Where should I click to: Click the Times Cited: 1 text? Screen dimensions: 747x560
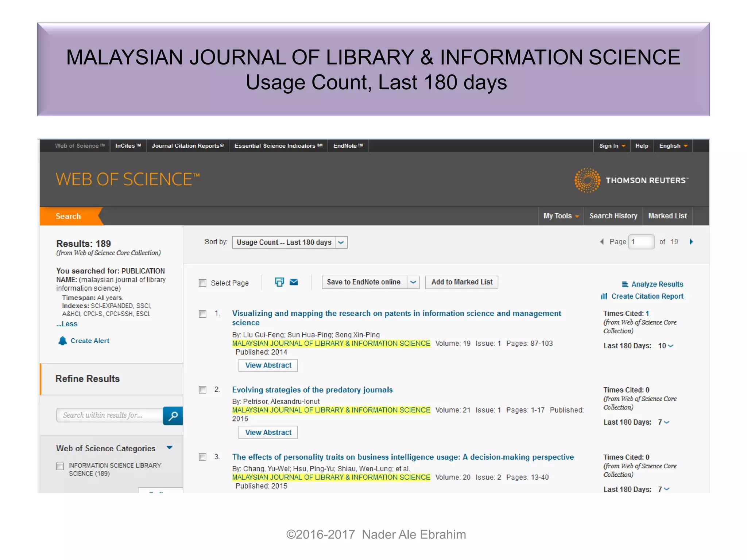[626, 314]
